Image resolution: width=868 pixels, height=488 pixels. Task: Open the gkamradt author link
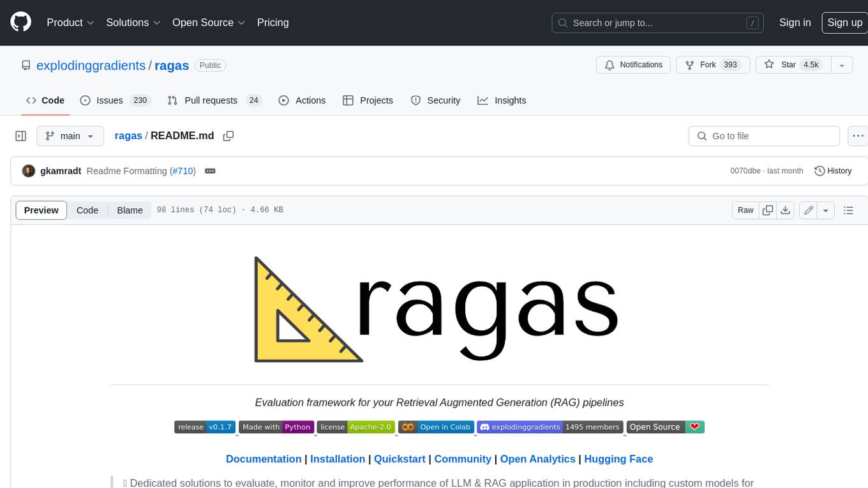61,171
